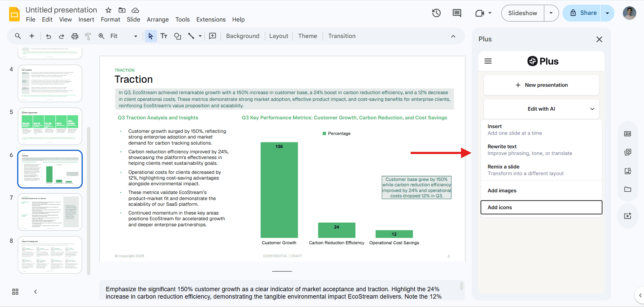The width and height of the screenshot is (644, 307).
Task: Open the Extensions menu
Action: click(x=211, y=20)
